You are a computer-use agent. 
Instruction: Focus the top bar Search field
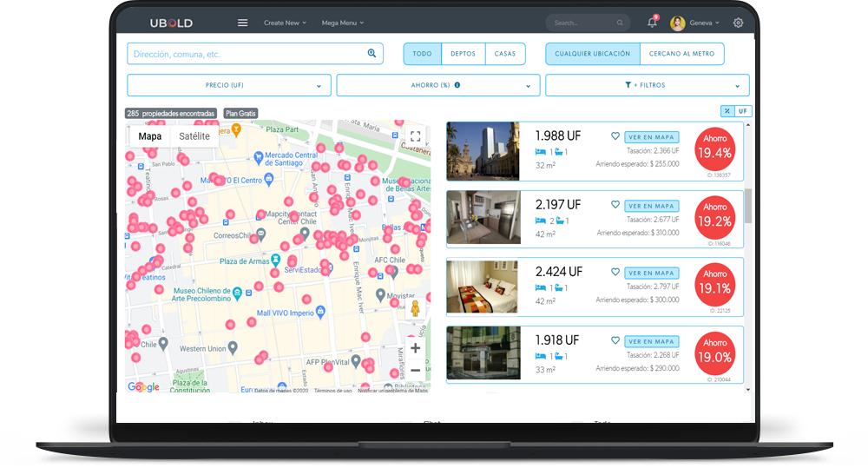(589, 23)
